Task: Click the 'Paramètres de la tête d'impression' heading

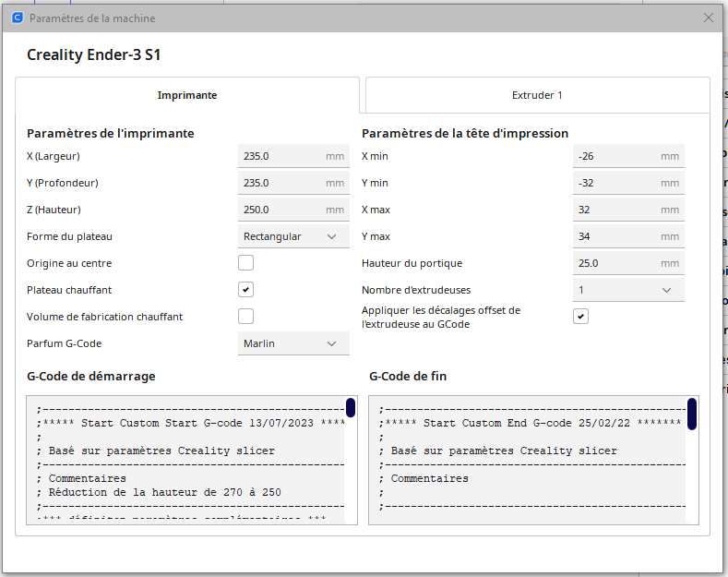Action: pyautogui.click(x=465, y=133)
